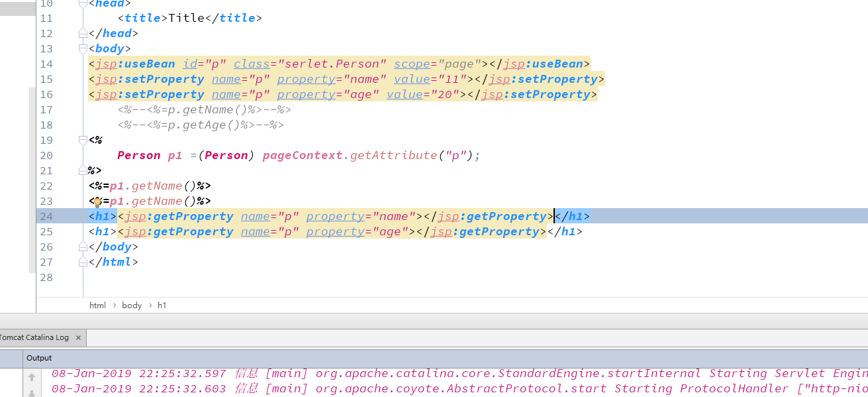The image size is (868, 397).
Task: Click value "11" in the setProperty line
Action: 453,79
